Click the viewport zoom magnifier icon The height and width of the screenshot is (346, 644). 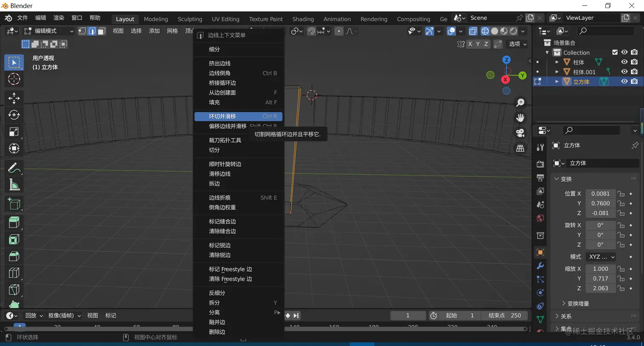[520, 102]
